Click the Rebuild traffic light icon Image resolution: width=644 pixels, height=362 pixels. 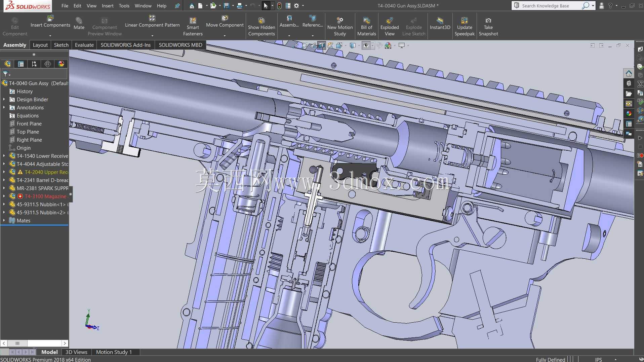coord(279,6)
